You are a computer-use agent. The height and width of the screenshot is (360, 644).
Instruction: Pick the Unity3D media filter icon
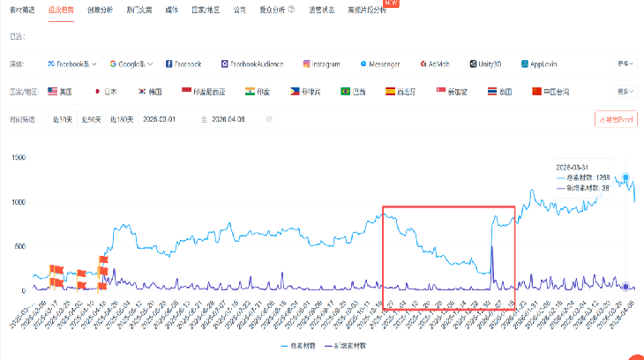tap(471, 64)
